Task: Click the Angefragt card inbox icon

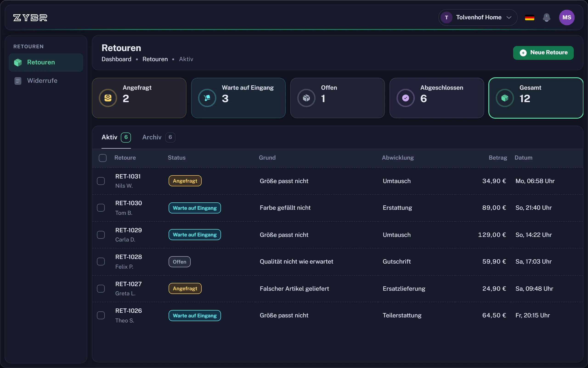Action: tap(108, 98)
